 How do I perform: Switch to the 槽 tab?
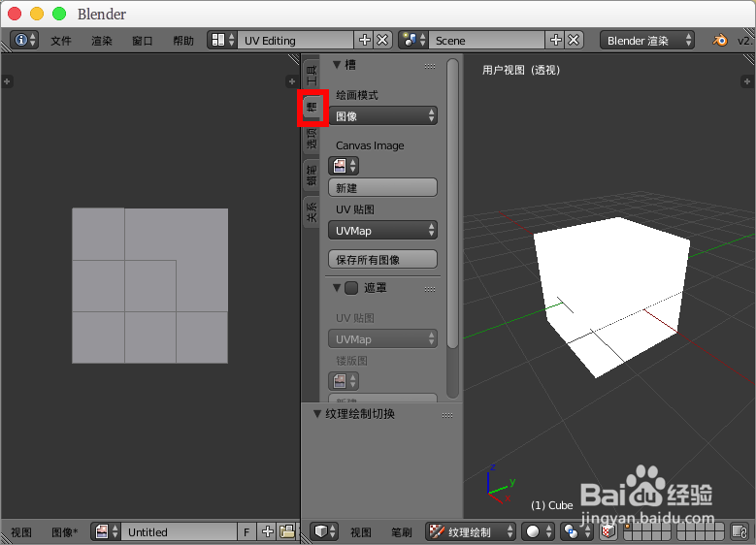coord(312,107)
